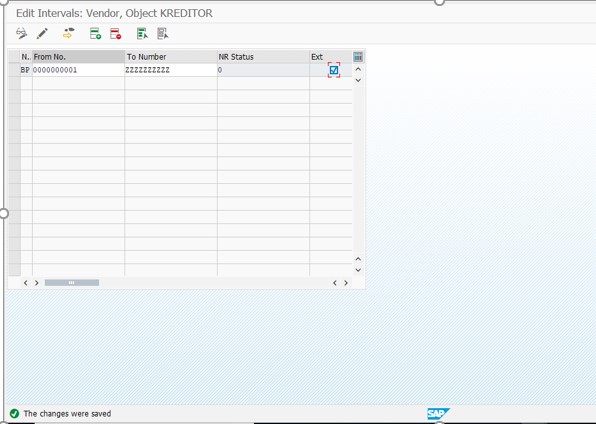Select the BP row using its row selector
The height and width of the screenshot is (424, 596).
[x=14, y=70]
